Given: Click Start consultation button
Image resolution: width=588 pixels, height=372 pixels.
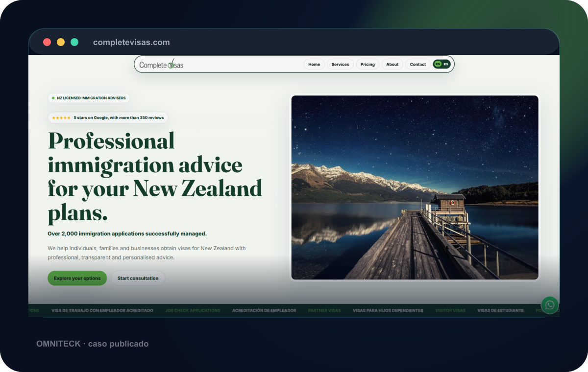Looking at the screenshot, I should (138, 278).
